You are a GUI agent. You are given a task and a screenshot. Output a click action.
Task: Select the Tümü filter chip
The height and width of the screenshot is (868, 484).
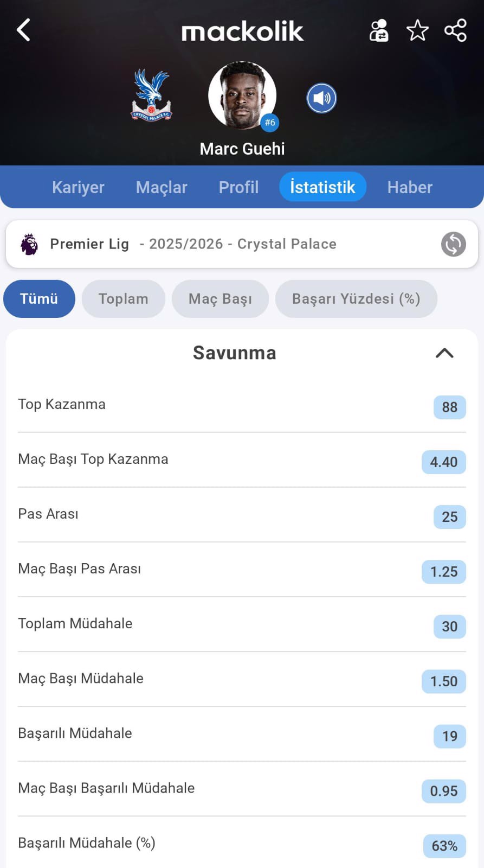pyautogui.click(x=39, y=299)
